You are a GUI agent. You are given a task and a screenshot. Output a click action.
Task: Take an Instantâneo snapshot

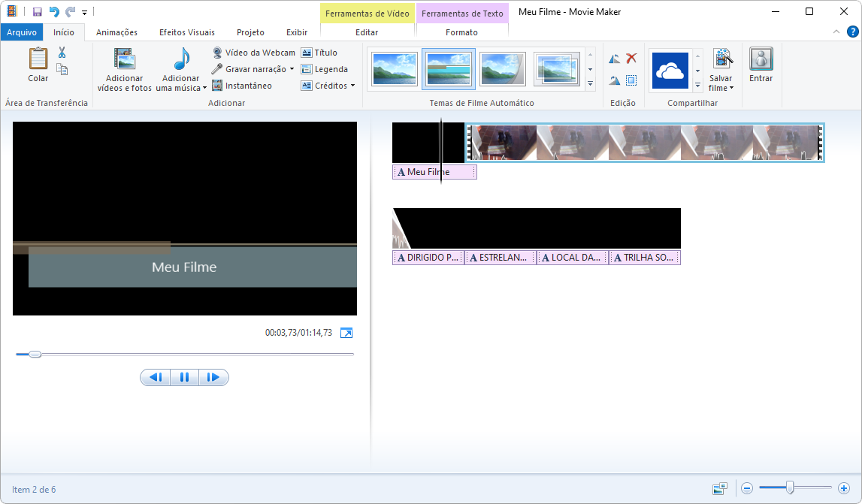(x=242, y=86)
